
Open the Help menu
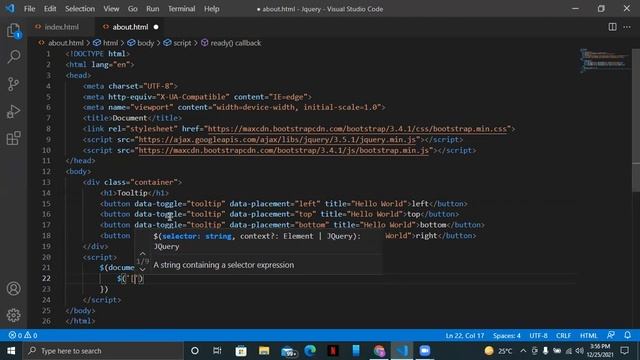pos(212,9)
